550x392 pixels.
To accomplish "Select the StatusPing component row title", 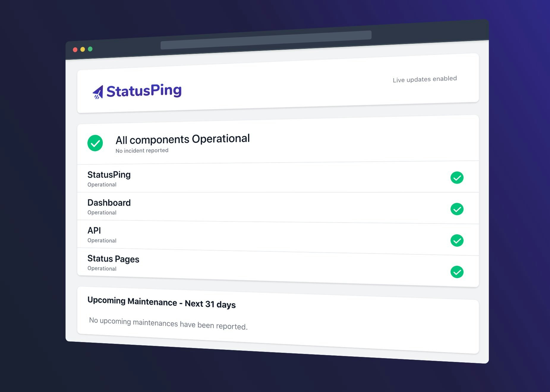I will 109,174.
